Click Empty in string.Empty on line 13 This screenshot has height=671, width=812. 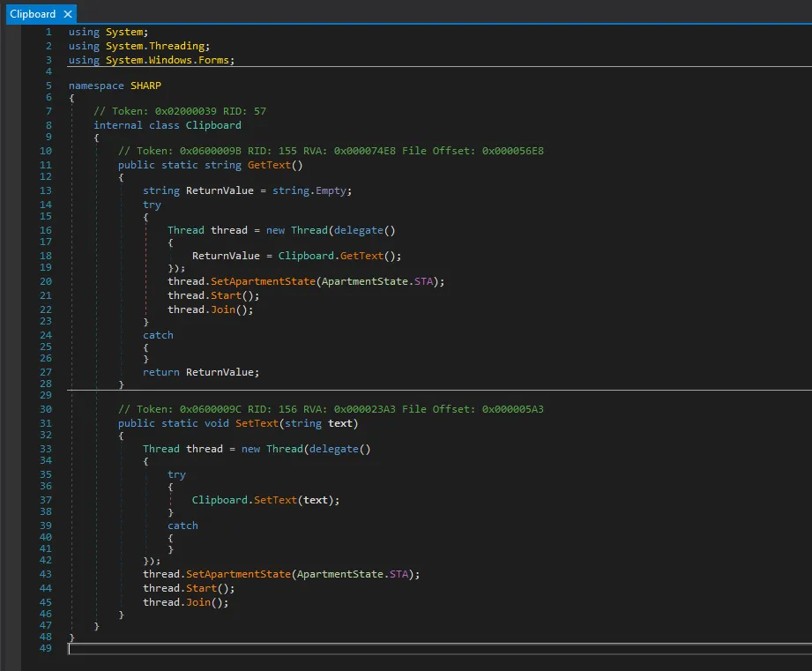[331, 190]
